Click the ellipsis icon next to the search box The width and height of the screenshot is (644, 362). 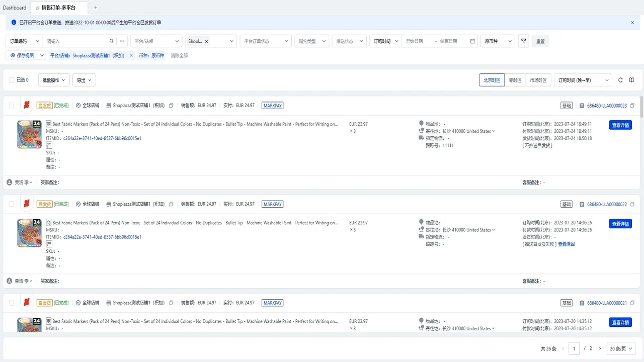pos(122,41)
